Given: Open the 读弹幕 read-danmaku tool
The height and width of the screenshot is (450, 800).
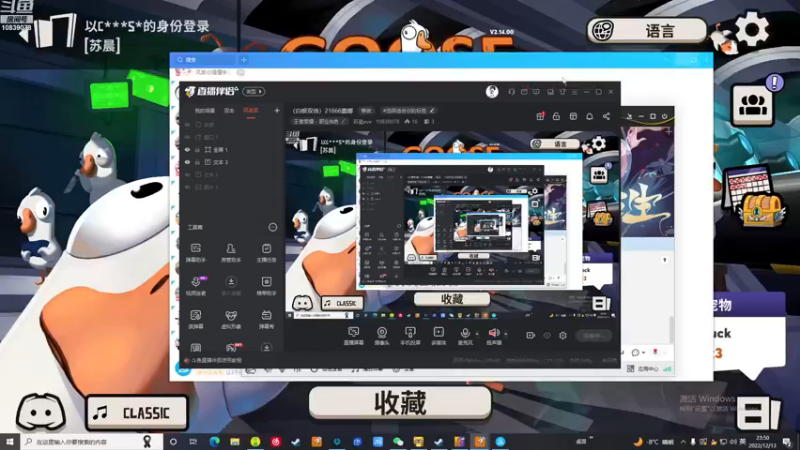Looking at the screenshot, I should (195, 319).
